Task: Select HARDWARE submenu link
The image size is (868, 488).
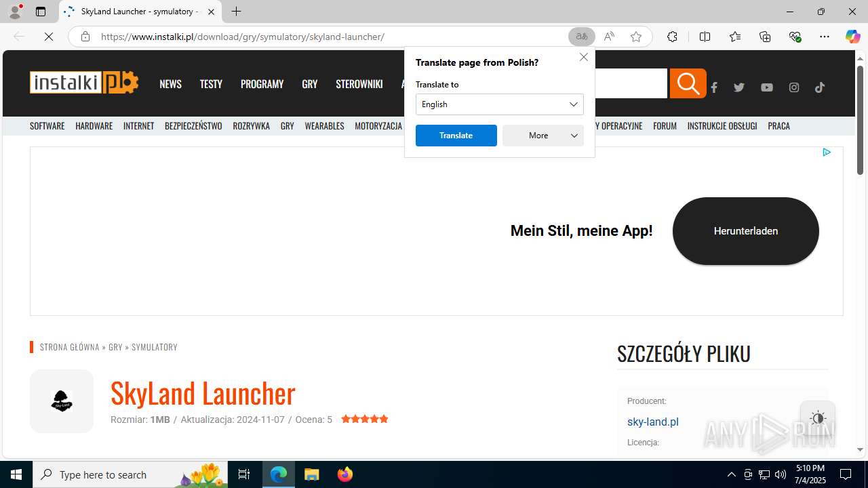Action: 94,126
